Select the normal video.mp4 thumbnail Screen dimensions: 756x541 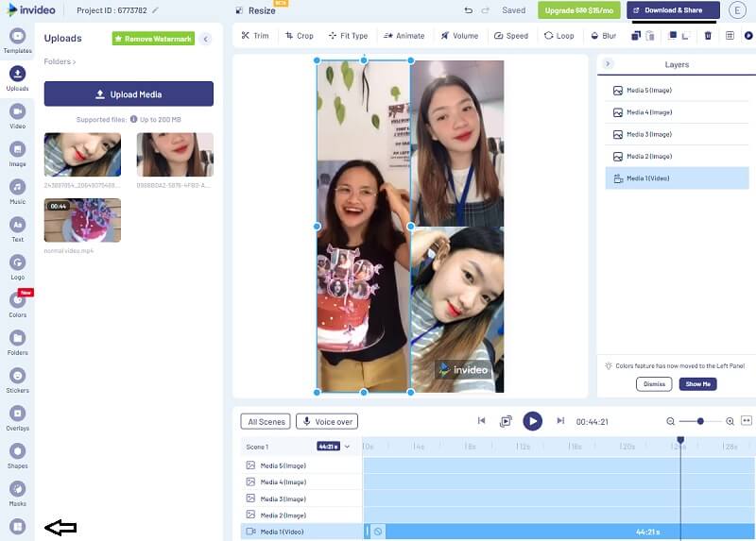coord(81,219)
